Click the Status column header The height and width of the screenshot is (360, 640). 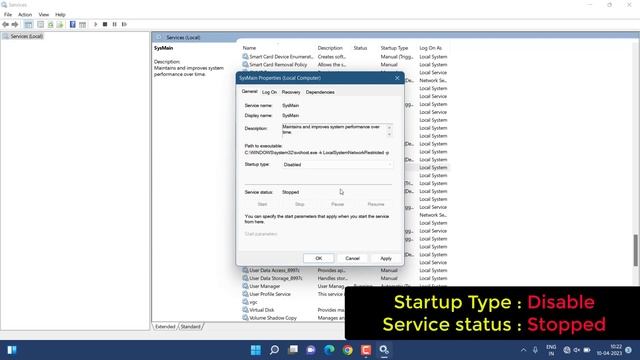[360, 48]
